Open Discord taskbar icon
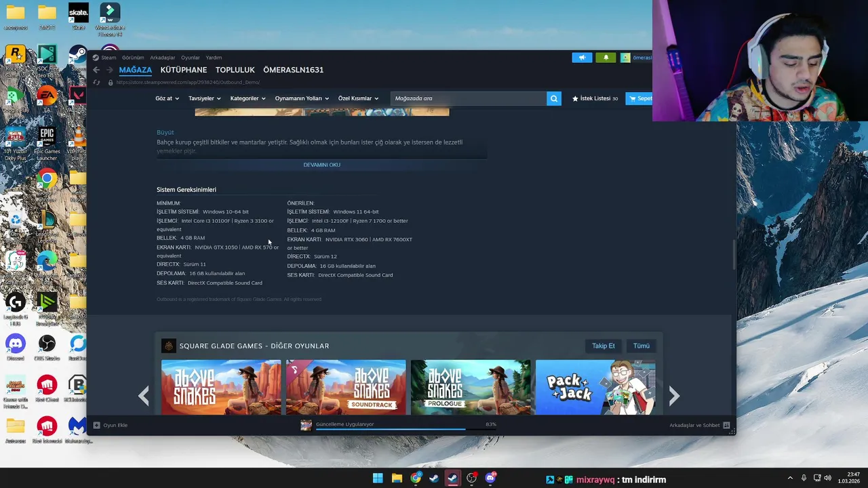Viewport: 868px width, 488px height. tap(490, 479)
